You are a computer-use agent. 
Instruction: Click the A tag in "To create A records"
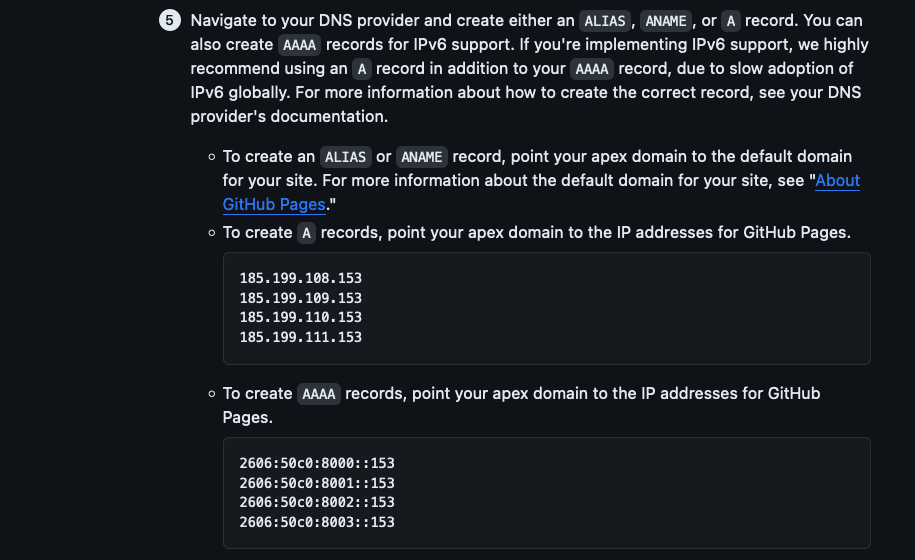[x=308, y=233]
